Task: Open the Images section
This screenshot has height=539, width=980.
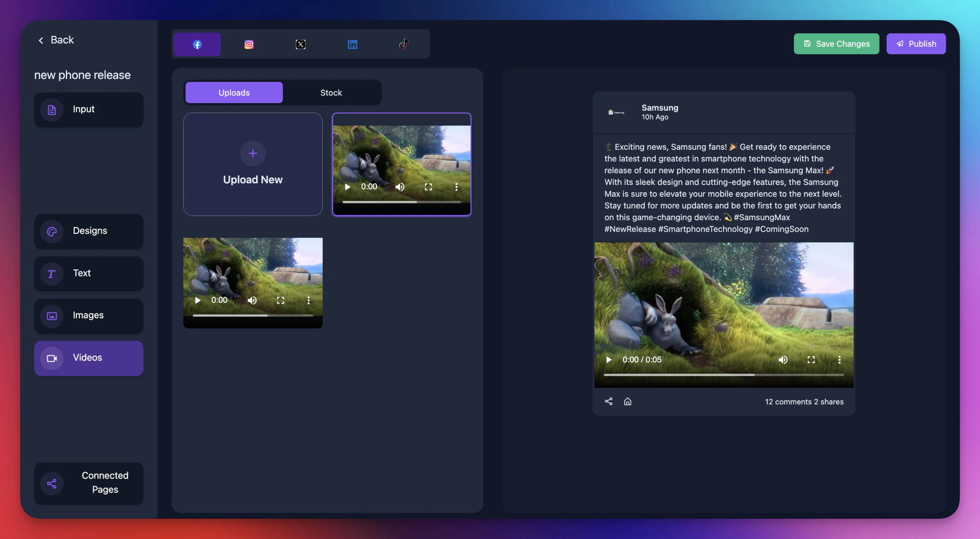Action: point(89,316)
